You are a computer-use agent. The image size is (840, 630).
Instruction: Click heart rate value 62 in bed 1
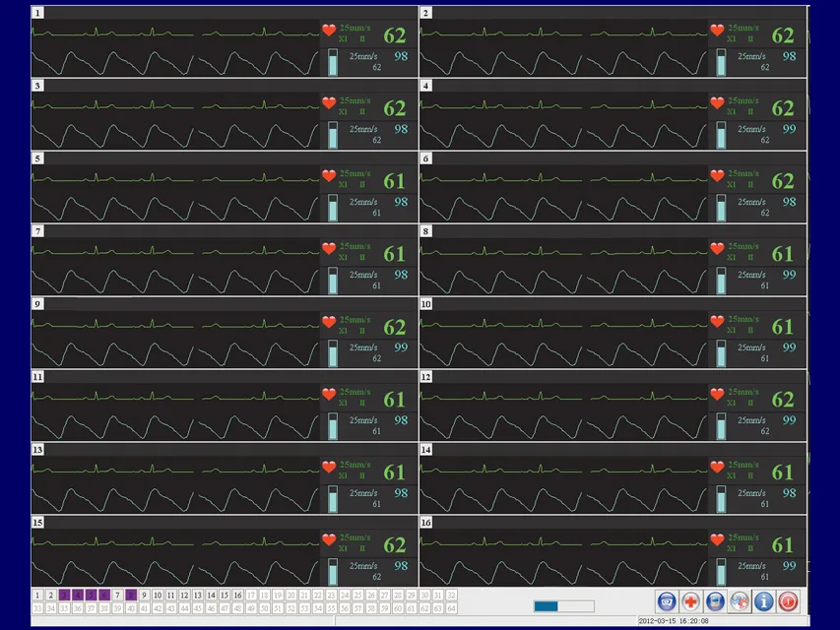(395, 35)
